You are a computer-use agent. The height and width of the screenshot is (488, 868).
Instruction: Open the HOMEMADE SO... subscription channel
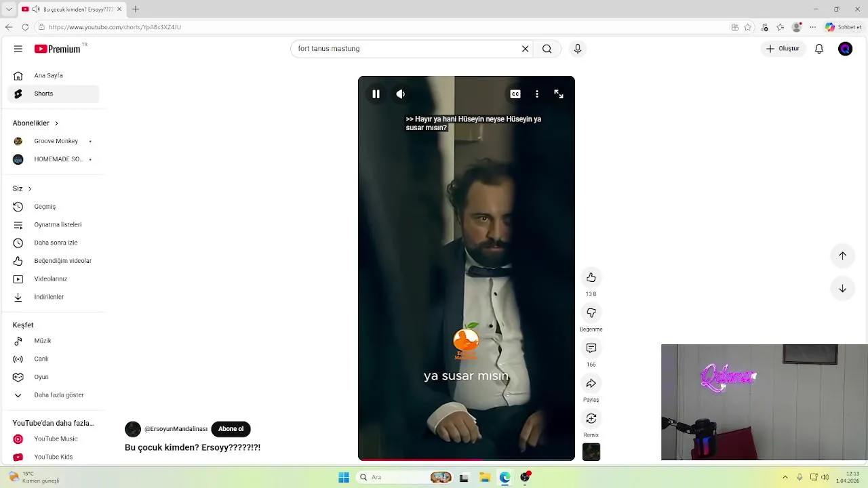pos(53,159)
